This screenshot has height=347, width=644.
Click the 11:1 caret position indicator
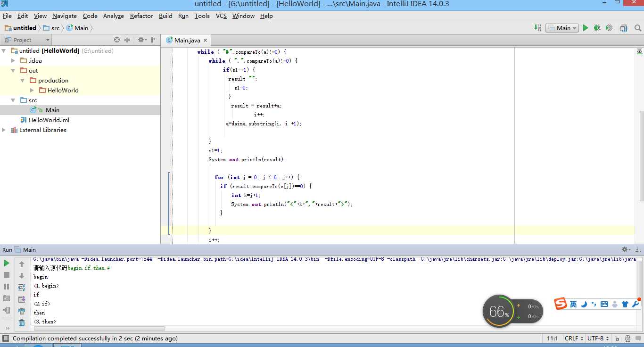click(553, 338)
